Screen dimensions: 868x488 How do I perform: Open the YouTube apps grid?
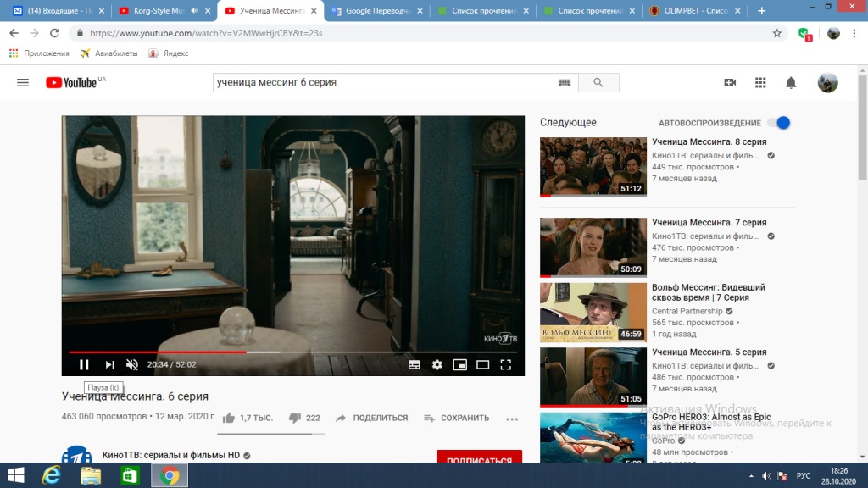click(760, 82)
